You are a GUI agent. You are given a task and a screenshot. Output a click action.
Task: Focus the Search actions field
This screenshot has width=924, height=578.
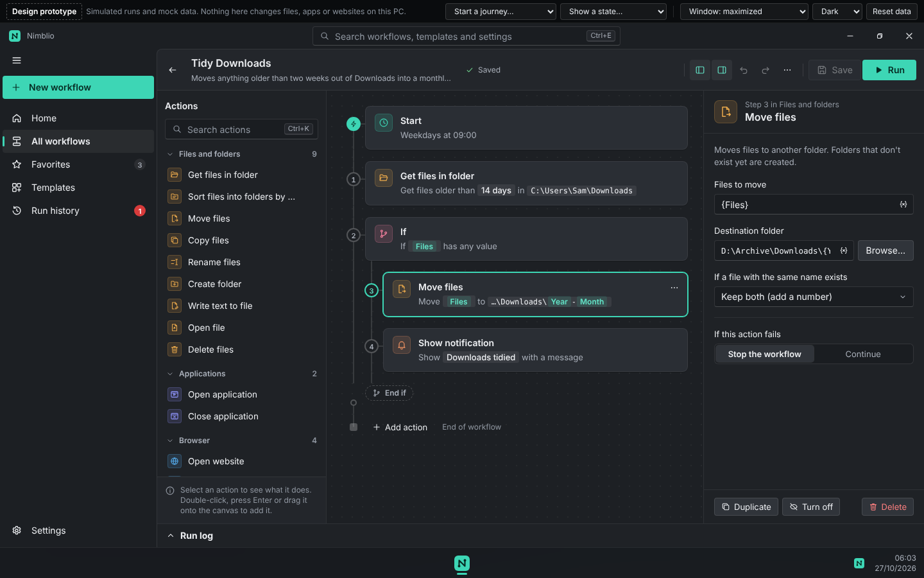tap(241, 129)
